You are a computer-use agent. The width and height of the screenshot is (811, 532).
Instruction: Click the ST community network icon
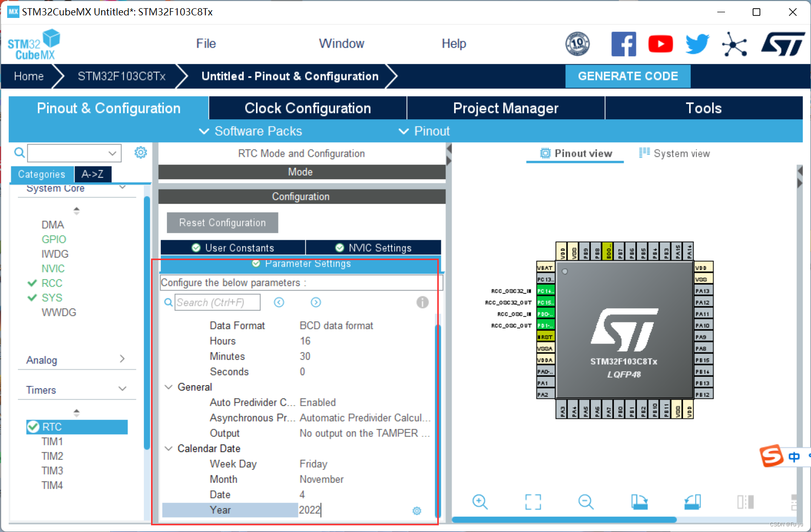pyautogui.click(x=735, y=45)
